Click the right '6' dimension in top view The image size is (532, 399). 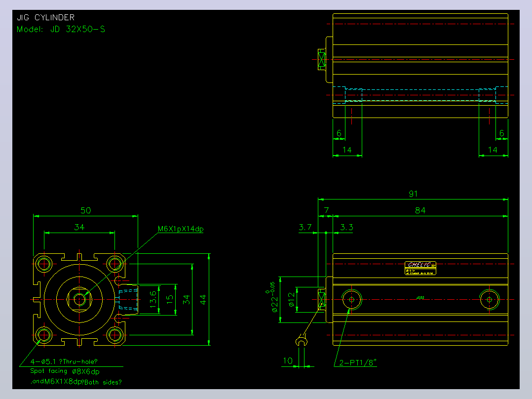502,133
